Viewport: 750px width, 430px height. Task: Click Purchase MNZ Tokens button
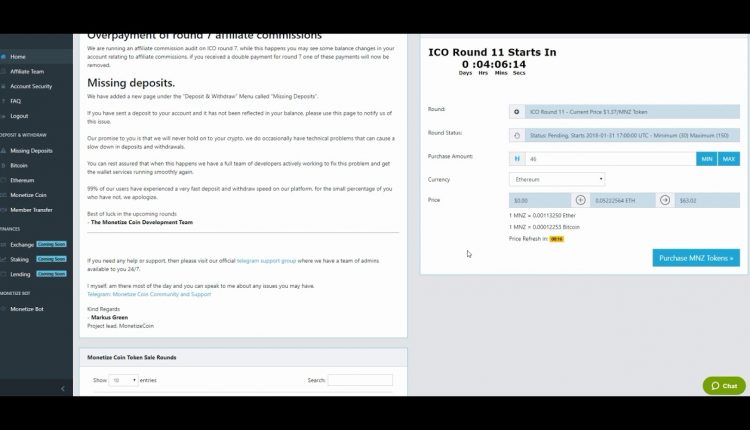[696, 258]
